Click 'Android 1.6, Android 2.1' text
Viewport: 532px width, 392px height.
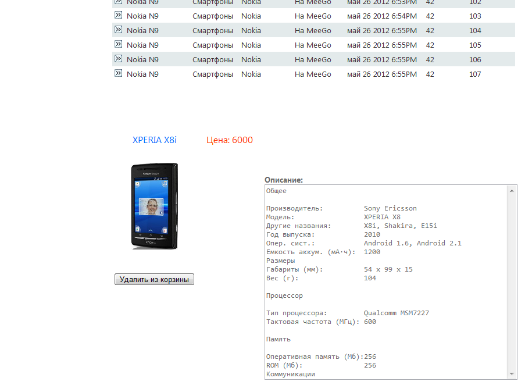pos(413,243)
